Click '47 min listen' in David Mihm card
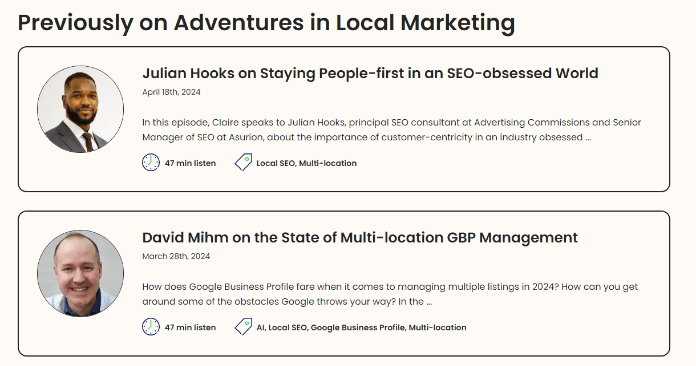The height and width of the screenshot is (366, 696). [190, 327]
